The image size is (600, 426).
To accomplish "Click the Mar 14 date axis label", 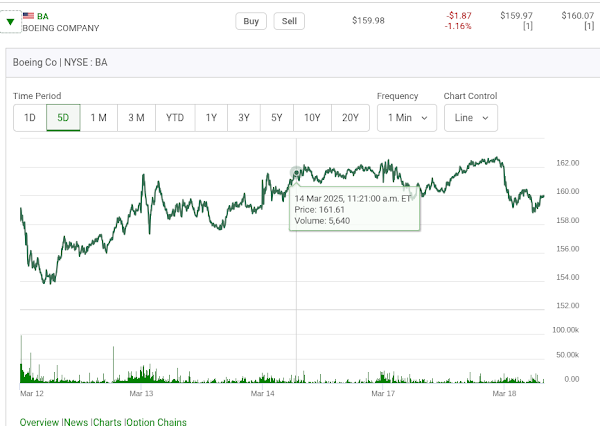I will [262, 393].
